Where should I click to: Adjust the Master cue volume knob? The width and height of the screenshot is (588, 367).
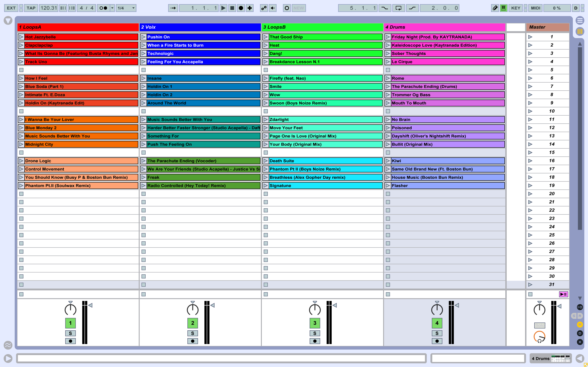pyautogui.click(x=539, y=337)
